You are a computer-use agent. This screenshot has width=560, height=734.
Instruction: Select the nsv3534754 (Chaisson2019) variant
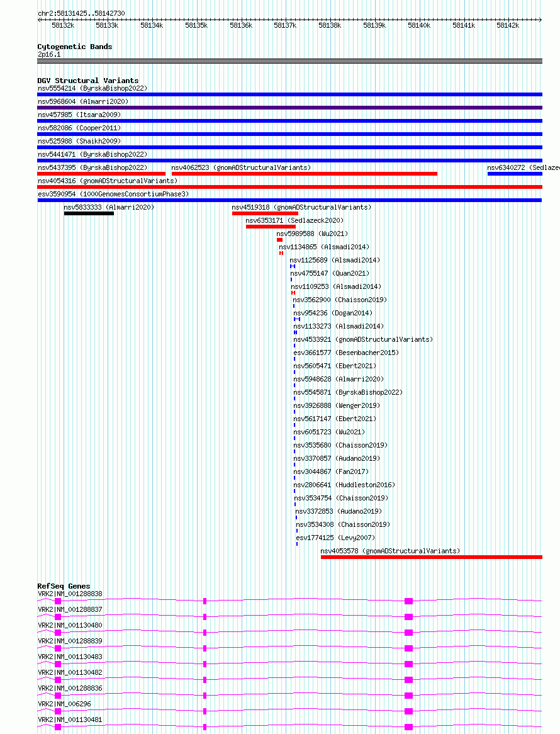340,498
